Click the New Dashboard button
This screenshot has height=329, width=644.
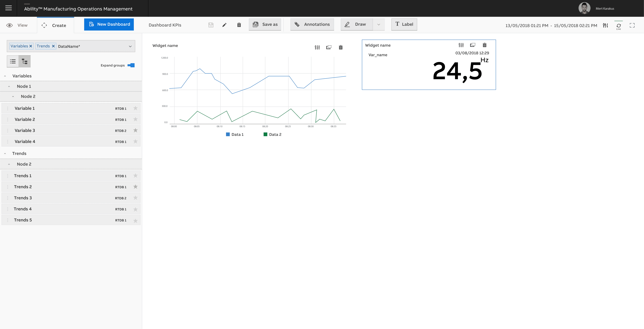pyautogui.click(x=109, y=24)
